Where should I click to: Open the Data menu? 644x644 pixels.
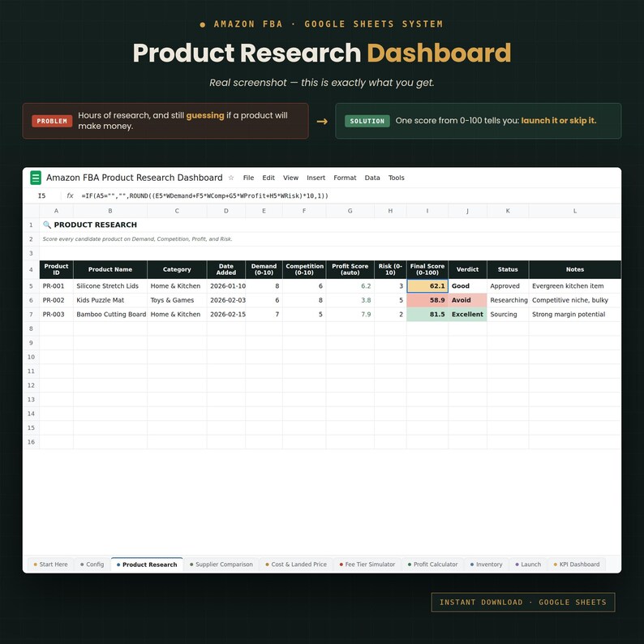pyautogui.click(x=372, y=178)
